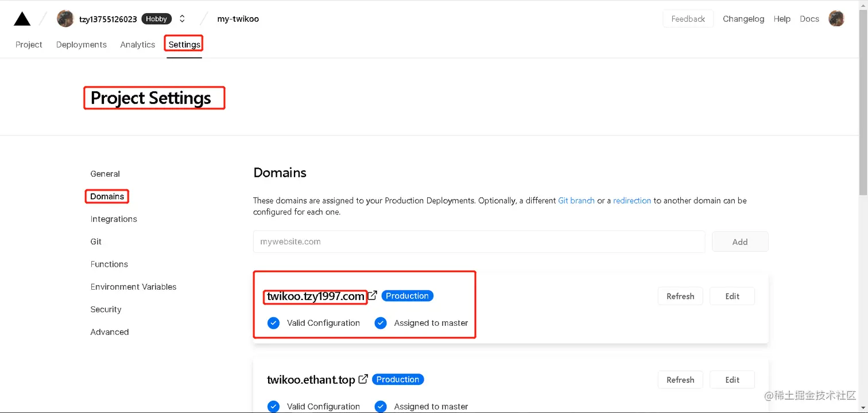868x413 pixels.
Task: Click the Feedback button
Action: [x=688, y=19]
